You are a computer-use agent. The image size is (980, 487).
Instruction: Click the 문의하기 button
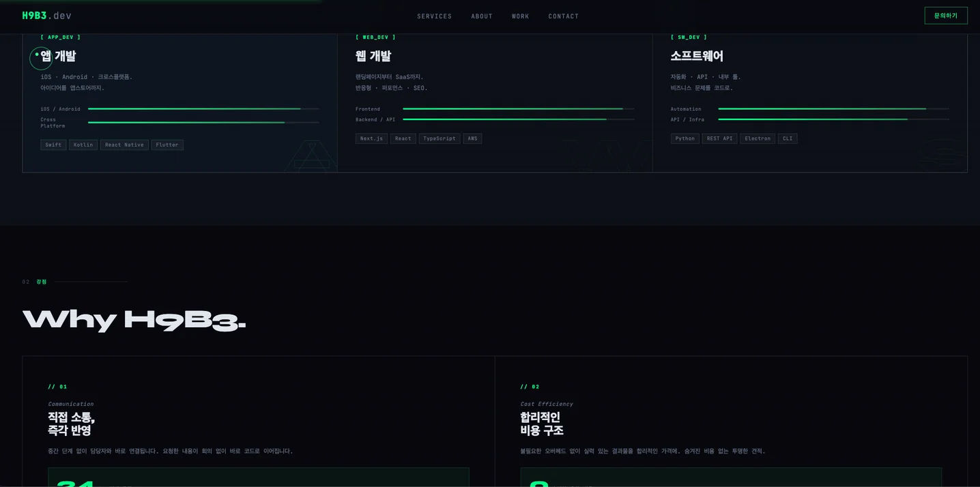(946, 16)
